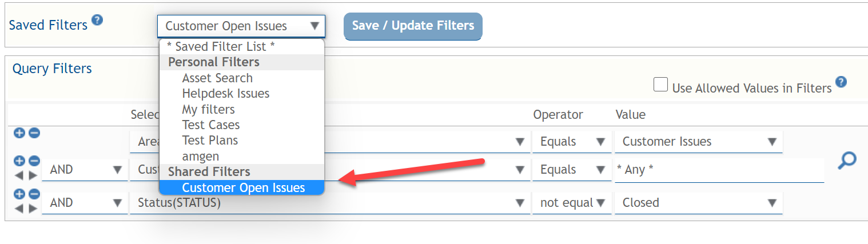Click the plus icon on the Status row
This screenshot has height=244, width=868.
pos(19,194)
